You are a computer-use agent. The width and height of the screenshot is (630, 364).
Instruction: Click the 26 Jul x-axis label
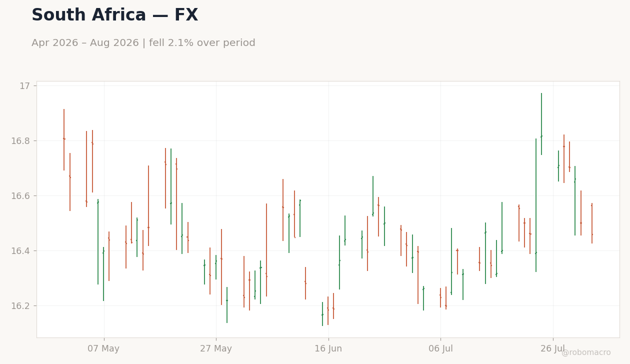pyautogui.click(x=552, y=349)
